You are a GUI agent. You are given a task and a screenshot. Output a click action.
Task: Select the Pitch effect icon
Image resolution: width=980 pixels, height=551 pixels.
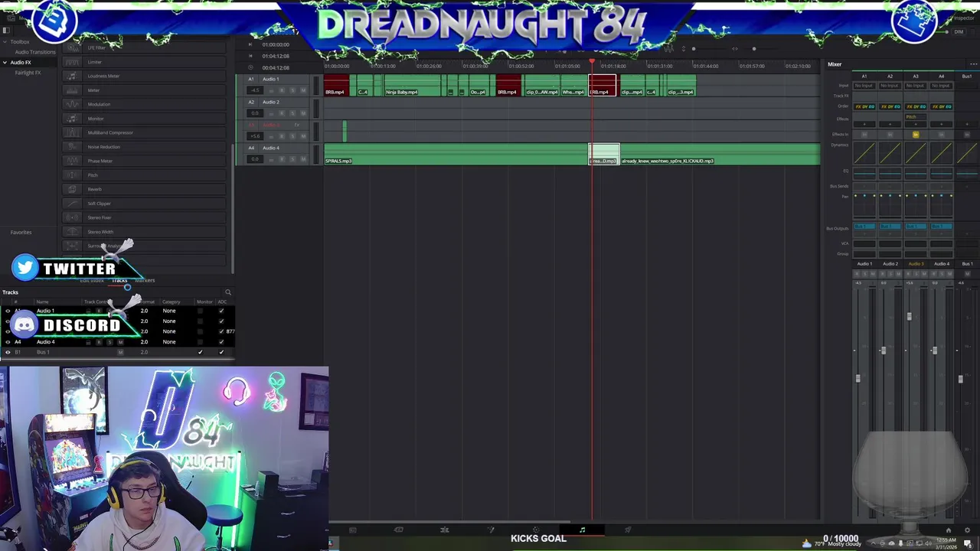72,175
